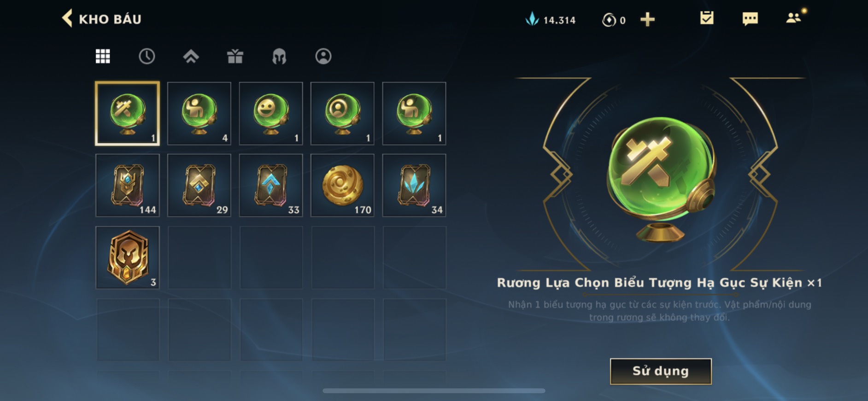The width and height of the screenshot is (868, 401).
Task: Select the crossed swords green orb chest
Action: tap(128, 114)
